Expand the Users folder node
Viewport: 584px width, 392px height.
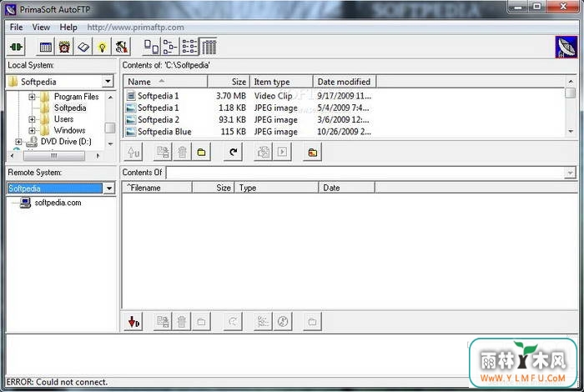point(32,119)
